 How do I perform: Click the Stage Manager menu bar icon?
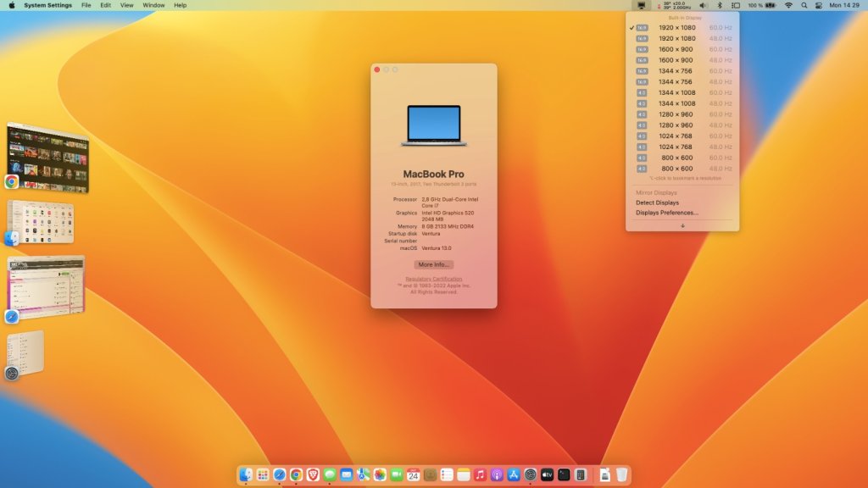coord(736,6)
